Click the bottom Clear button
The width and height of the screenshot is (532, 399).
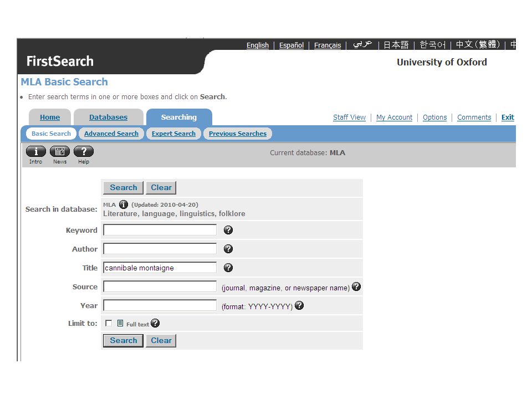tap(161, 341)
